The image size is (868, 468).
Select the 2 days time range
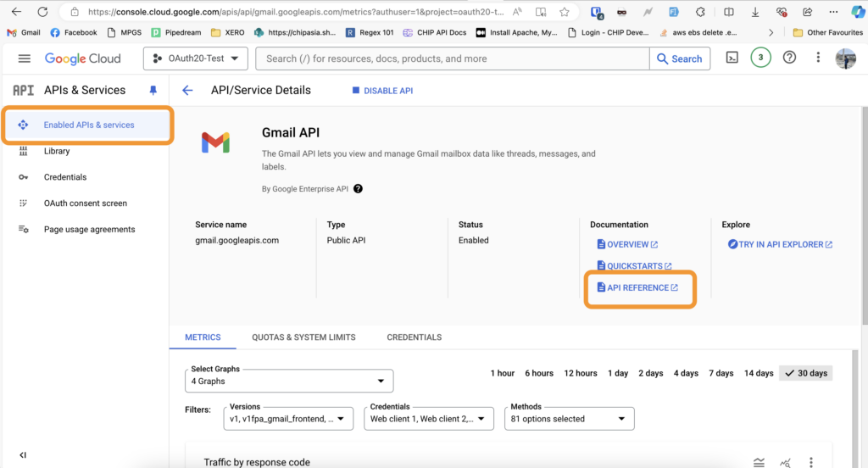click(650, 373)
